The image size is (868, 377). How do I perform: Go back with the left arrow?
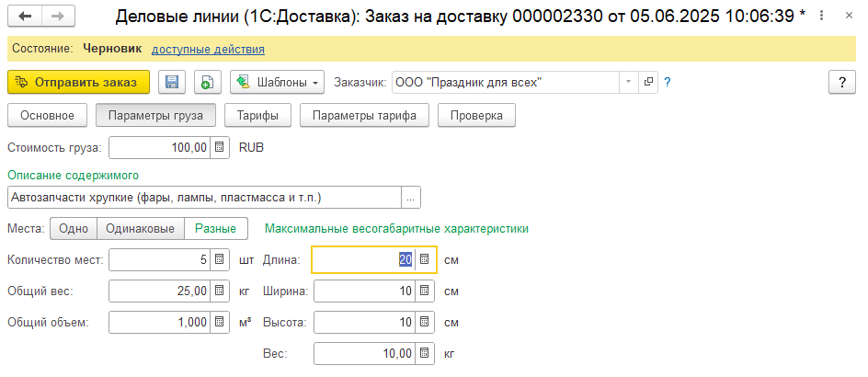pos(25,17)
